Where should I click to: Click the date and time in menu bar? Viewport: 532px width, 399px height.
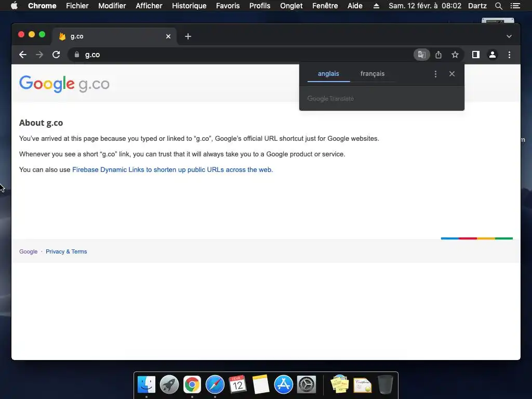[425, 6]
